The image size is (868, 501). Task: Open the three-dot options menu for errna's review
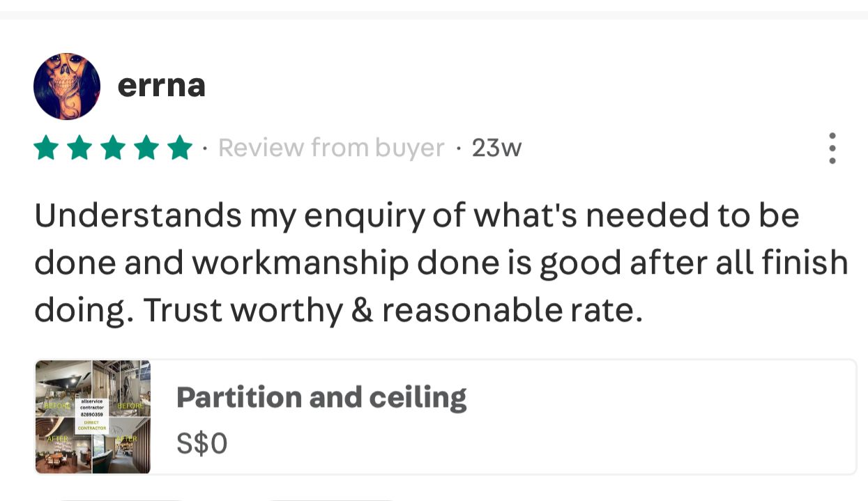coord(832,148)
